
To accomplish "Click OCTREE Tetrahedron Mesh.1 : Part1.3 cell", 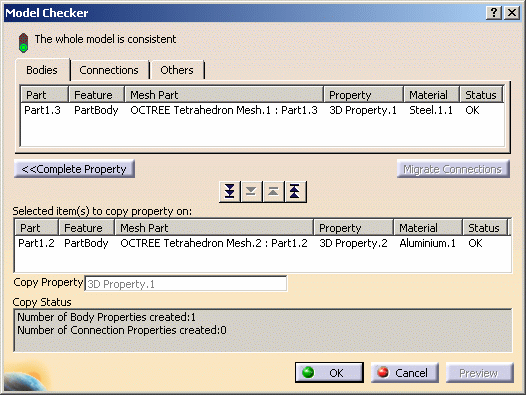I will (x=224, y=110).
